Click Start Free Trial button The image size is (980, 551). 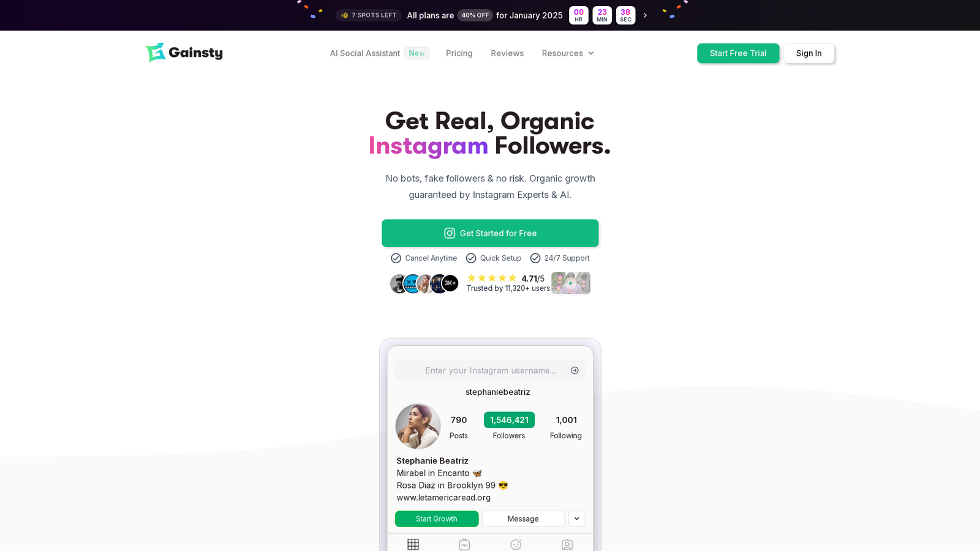tap(738, 53)
